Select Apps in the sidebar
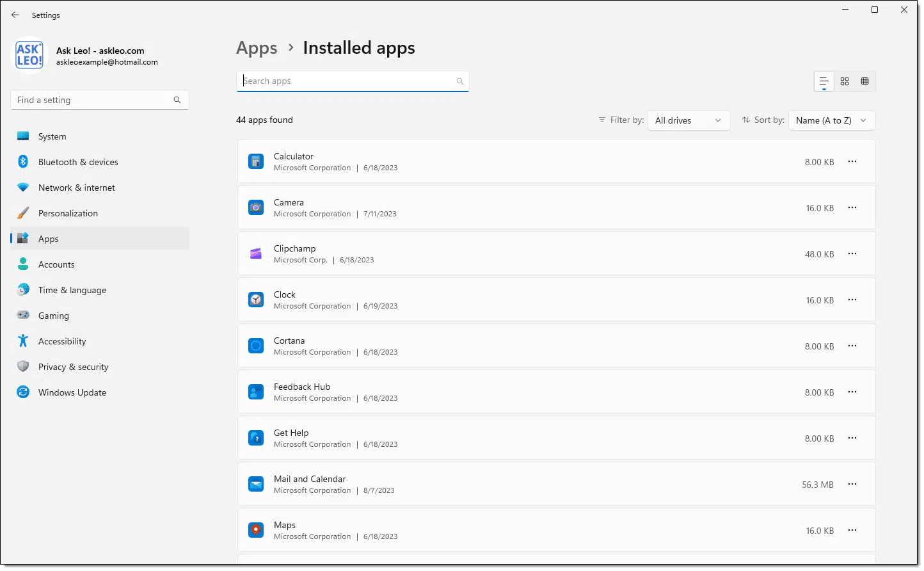Viewport: 924px width, 571px height. (100, 239)
